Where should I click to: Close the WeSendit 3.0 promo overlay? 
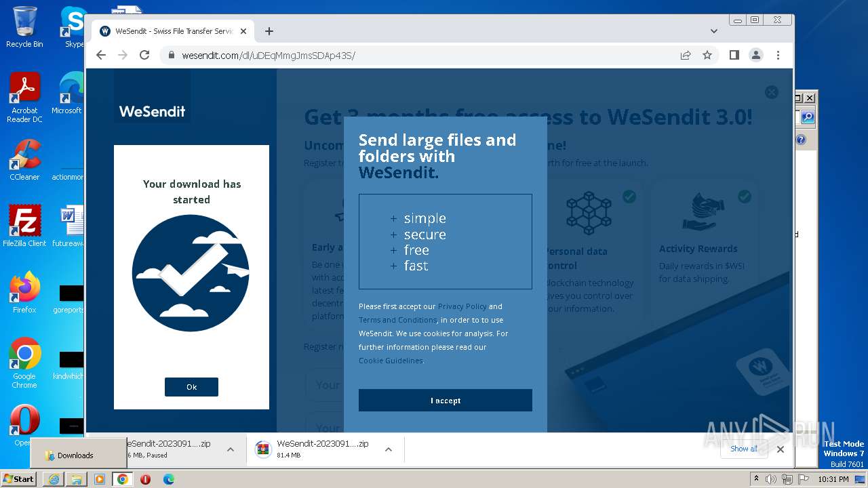pyautogui.click(x=772, y=92)
